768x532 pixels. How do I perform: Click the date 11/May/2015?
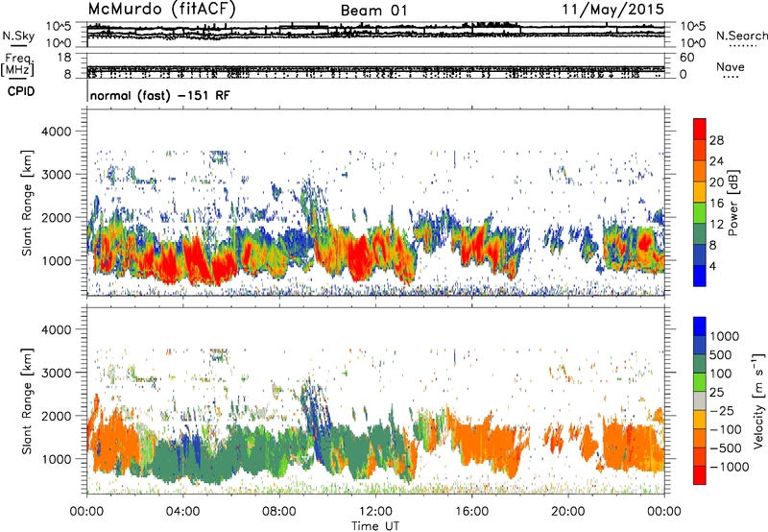[x=612, y=9]
